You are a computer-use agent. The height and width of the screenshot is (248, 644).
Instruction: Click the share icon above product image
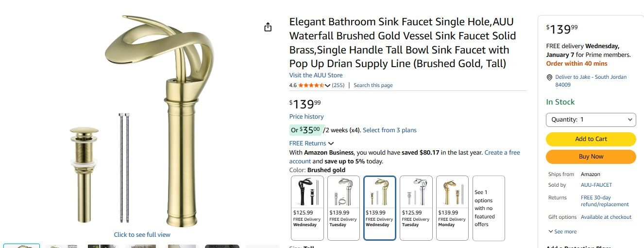tap(268, 27)
